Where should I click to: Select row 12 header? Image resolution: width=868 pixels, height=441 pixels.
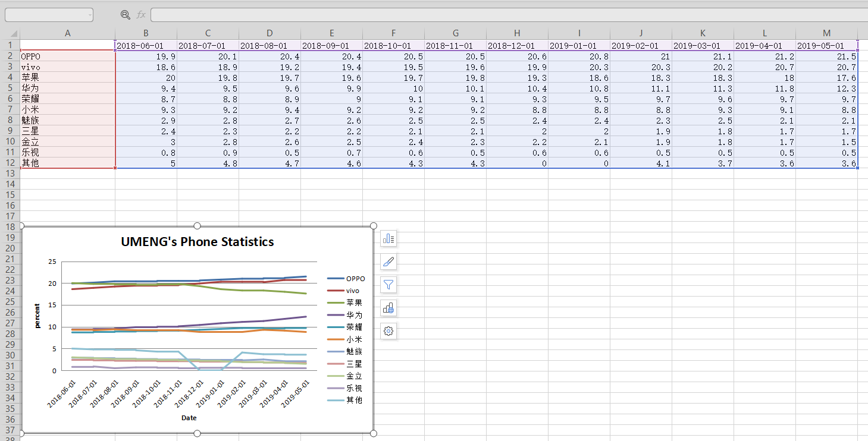pos(10,163)
